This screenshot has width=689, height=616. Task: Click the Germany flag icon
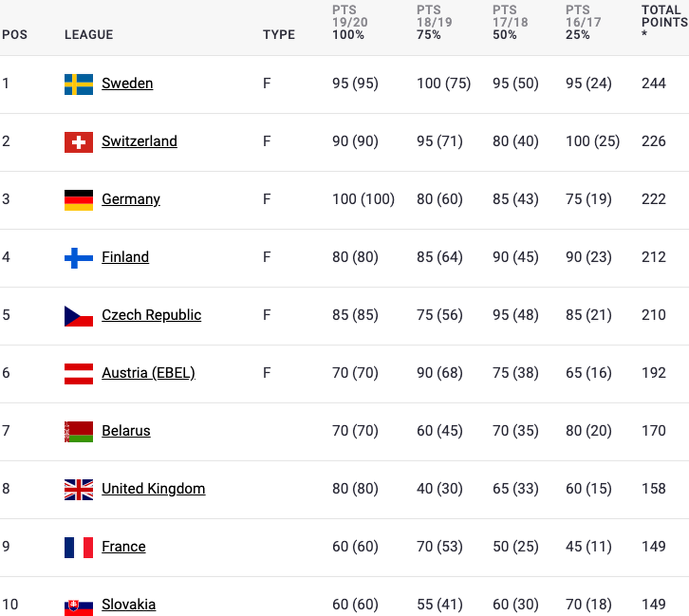pyautogui.click(x=78, y=200)
